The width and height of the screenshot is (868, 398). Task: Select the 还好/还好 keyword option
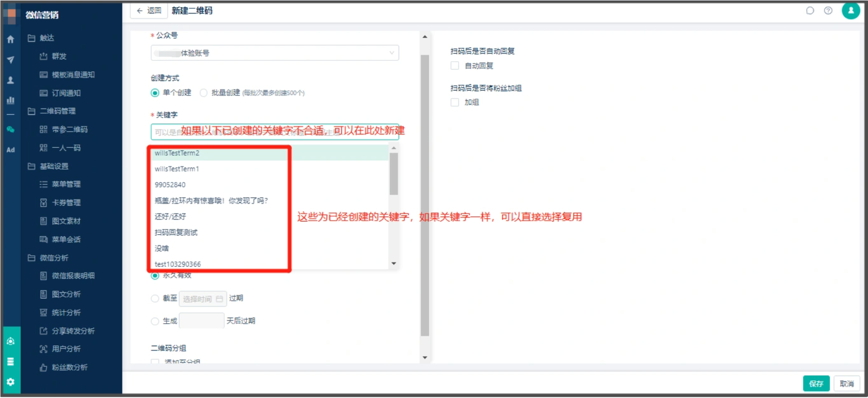(268, 216)
